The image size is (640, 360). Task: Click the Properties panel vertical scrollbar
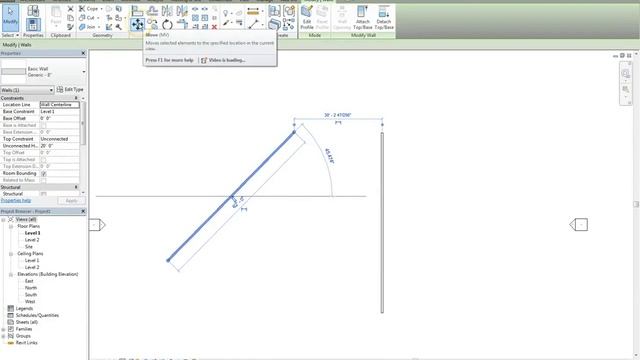pyautogui.click(x=83, y=123)
